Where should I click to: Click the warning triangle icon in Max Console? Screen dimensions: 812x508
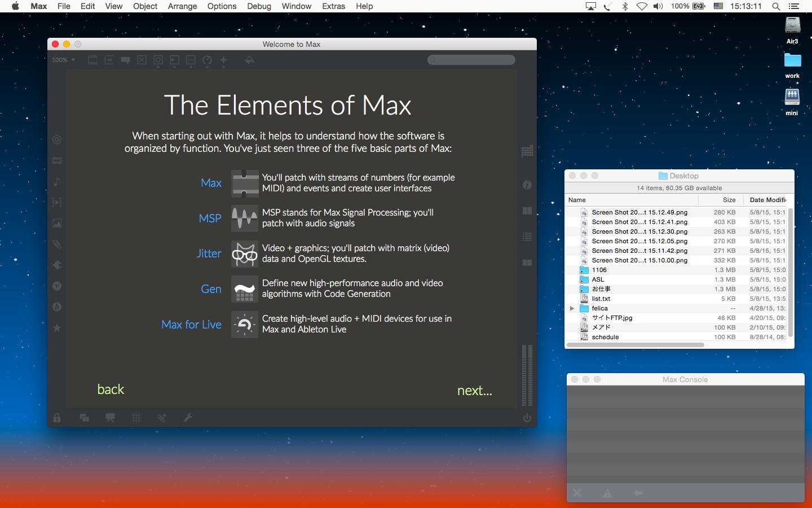[607, 493]
